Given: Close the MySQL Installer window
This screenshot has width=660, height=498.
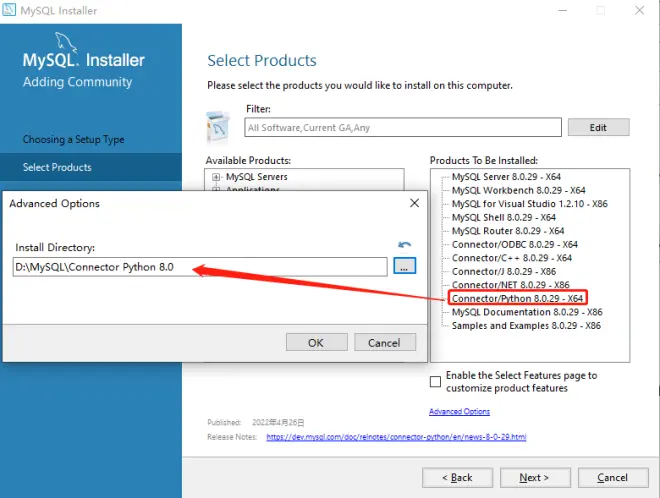Looking at the screenshot, I should click(639, 10).
